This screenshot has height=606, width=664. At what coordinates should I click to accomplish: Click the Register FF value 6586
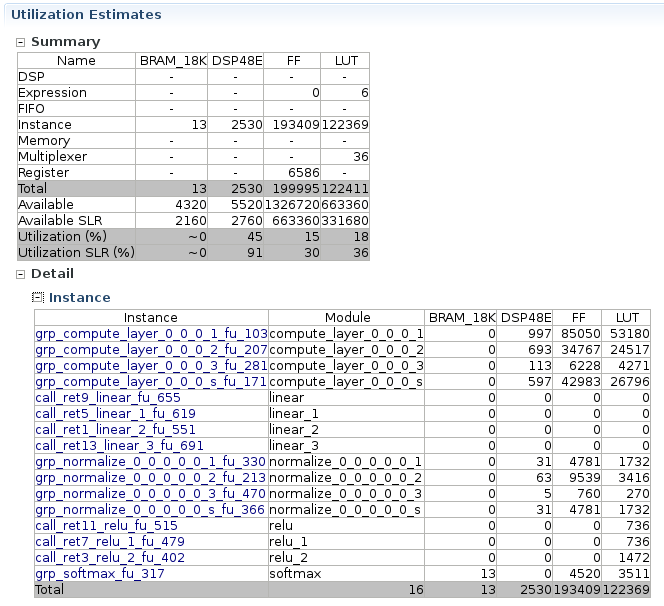point(304,173)
